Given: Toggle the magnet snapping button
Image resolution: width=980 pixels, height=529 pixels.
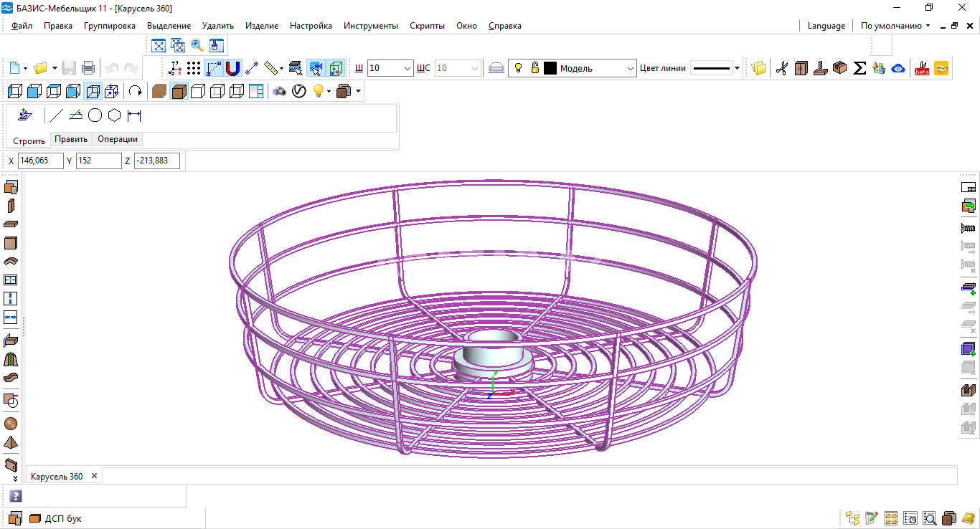Looking at the screenshot, I should (x=232, y=68).
